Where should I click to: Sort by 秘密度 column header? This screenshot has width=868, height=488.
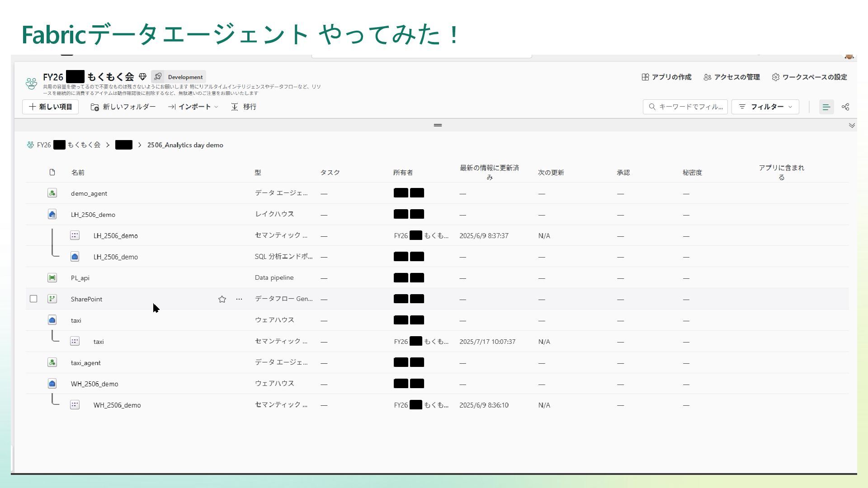coord(692,173)
